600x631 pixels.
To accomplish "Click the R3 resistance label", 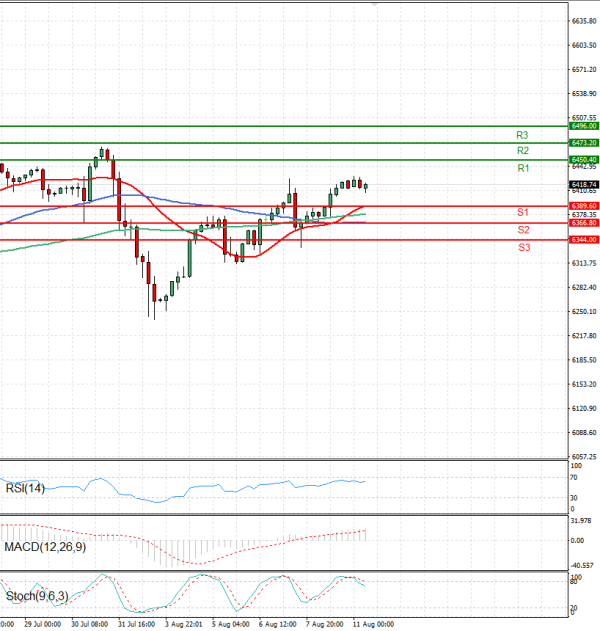I will [522, 134].
